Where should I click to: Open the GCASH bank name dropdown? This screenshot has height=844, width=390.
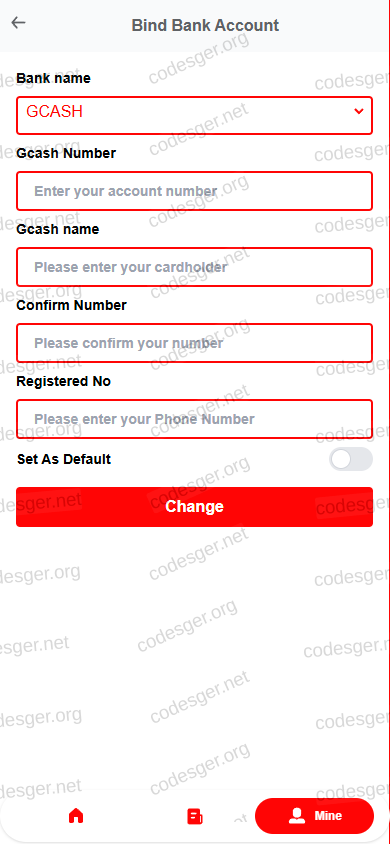tap(194, 115)
